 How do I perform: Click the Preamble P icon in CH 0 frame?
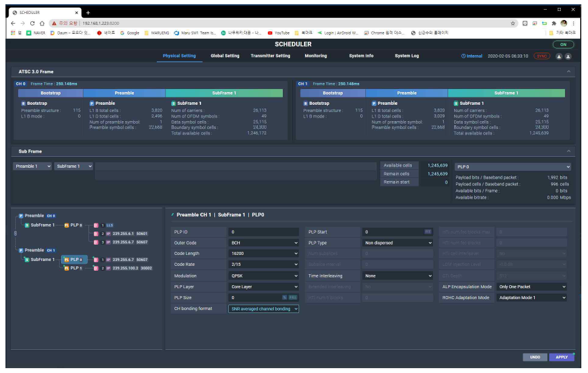point(91,104)
